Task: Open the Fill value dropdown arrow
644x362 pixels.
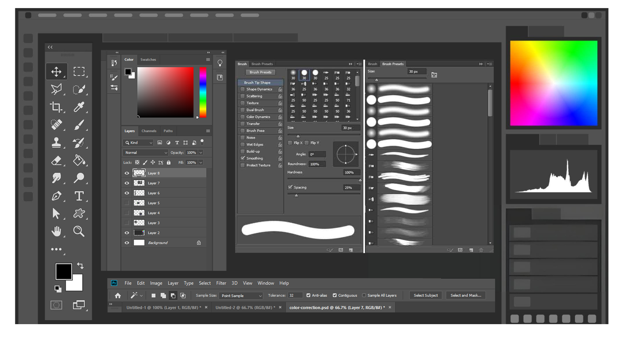Action: point(201,162)
